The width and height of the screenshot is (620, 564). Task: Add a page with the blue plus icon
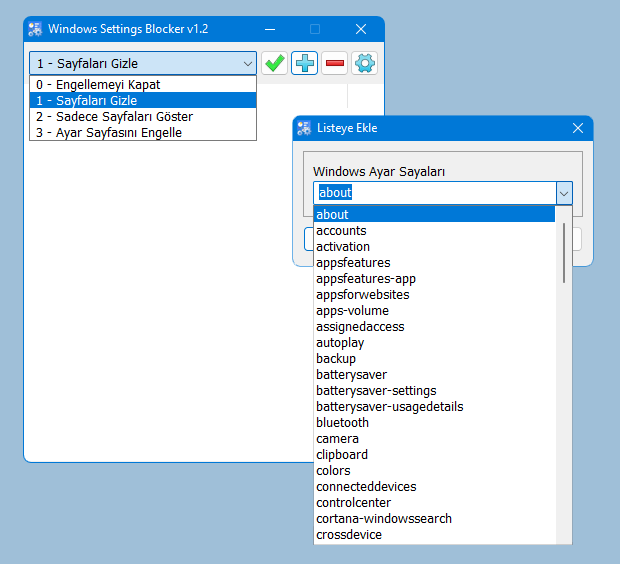tap(304, 63)
